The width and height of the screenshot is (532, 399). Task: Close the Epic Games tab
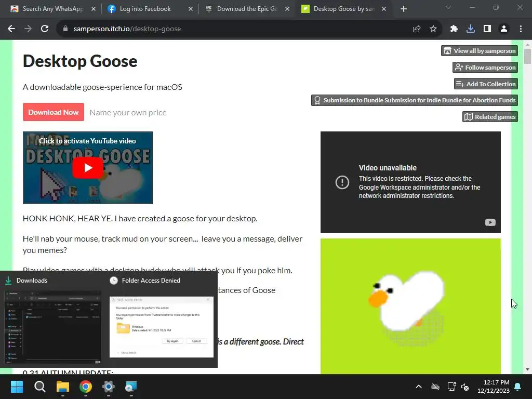coord(287,9)
